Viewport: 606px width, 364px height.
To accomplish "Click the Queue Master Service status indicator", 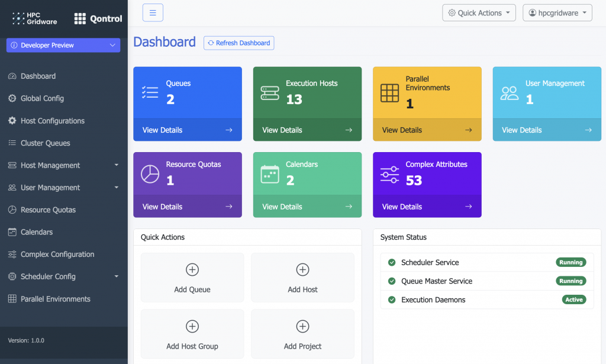I will (391, 281).
